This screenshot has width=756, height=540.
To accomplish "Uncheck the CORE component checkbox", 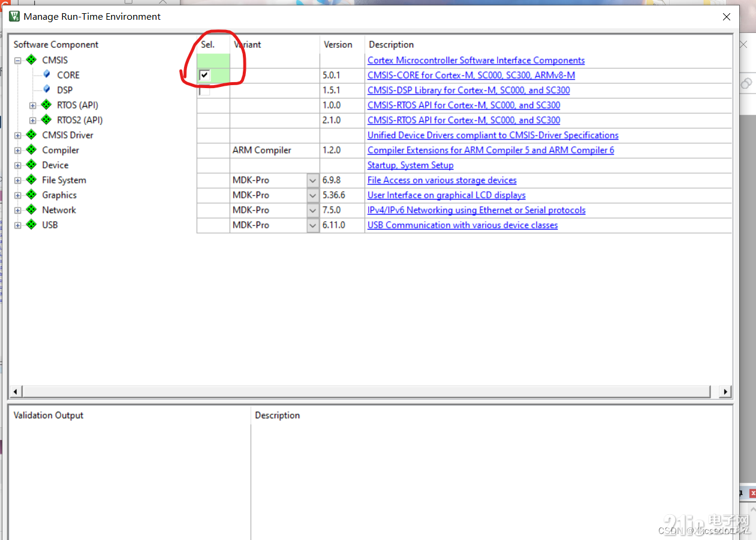I will pos(204,75).
